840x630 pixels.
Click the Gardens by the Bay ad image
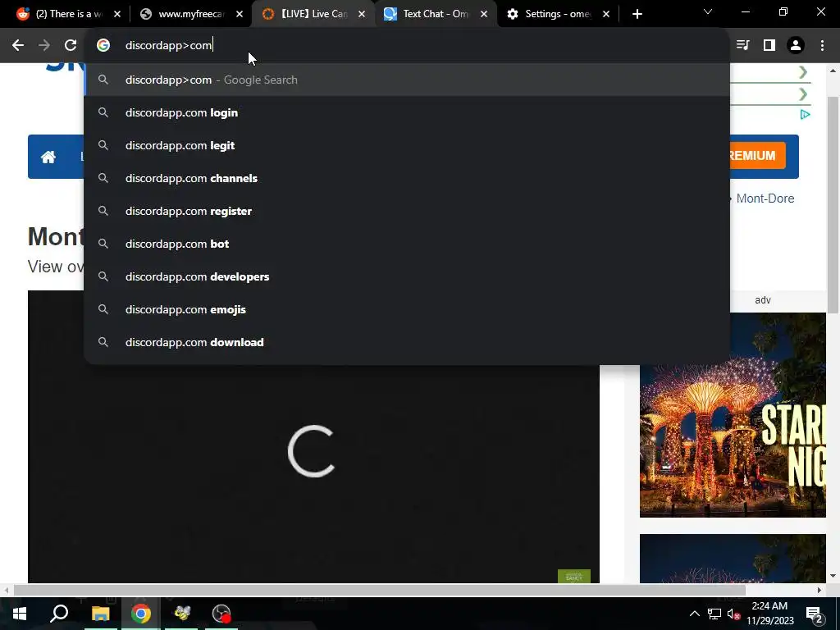point(733,415)
